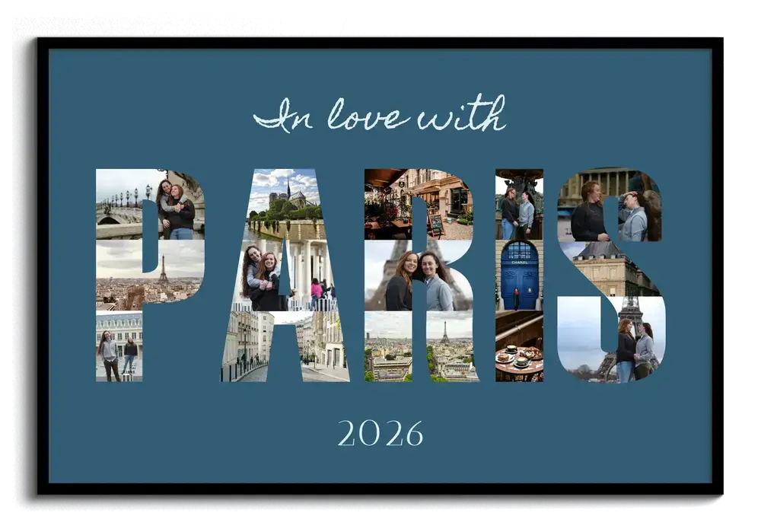The height and width of the screenshot is (532, 761).
Task: Select the Paris street photo at bottom of A
Action: point(285,346)
